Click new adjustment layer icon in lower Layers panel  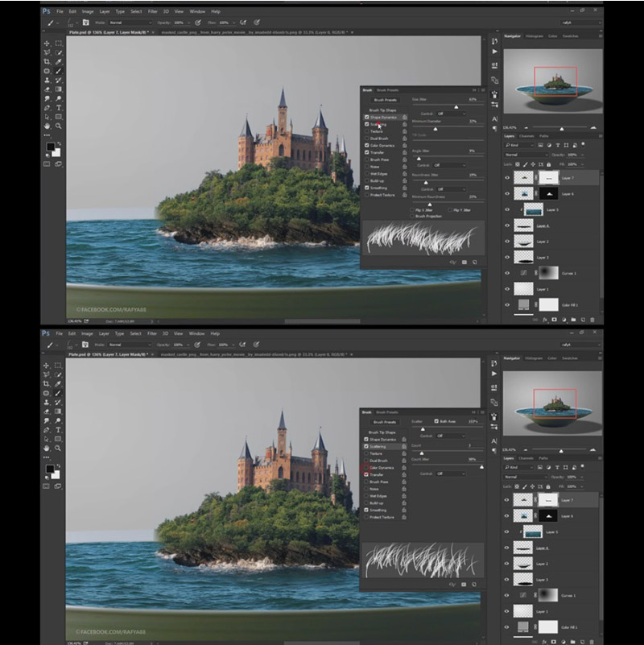[x=563, y=642]
